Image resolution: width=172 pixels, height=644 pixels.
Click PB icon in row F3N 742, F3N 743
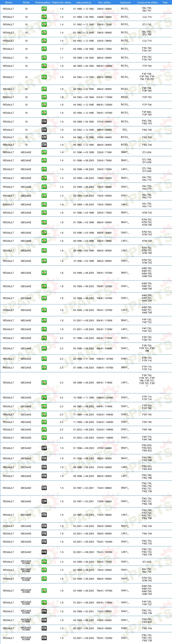[x=44, y=58]
